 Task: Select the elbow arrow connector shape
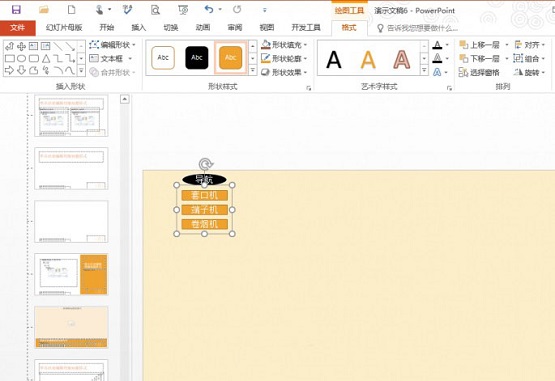pyautogui.click(x=70, y=58)
